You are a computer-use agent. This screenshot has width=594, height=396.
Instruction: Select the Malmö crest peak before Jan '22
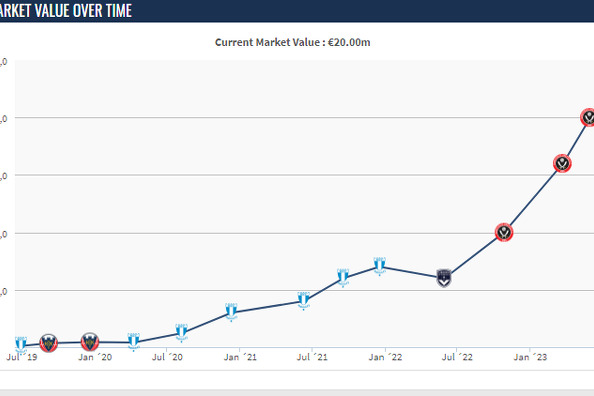(x=380, y=266)
